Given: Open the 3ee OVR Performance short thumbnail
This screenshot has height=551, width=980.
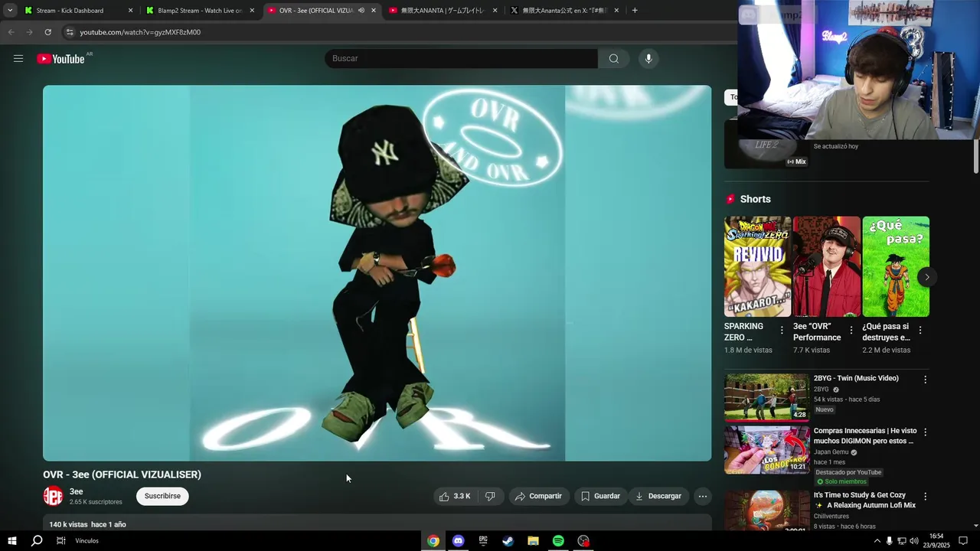Looking at the screenshot, I should [827, 266].
